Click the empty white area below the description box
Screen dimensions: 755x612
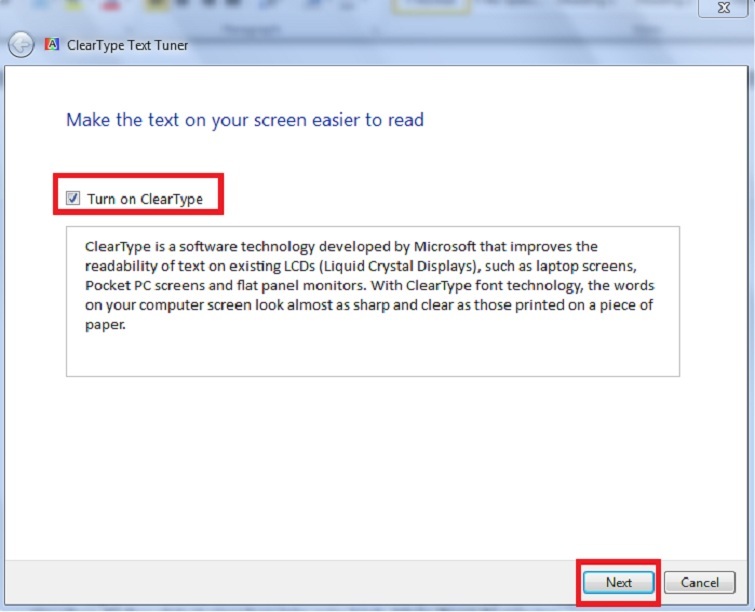[x=372, y=460]
